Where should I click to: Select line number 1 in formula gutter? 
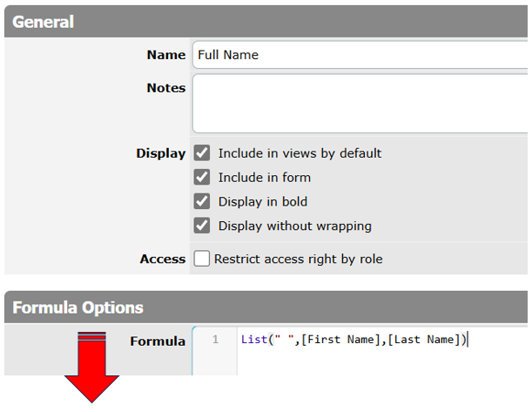pyautogui.click(x=215, y=340)
